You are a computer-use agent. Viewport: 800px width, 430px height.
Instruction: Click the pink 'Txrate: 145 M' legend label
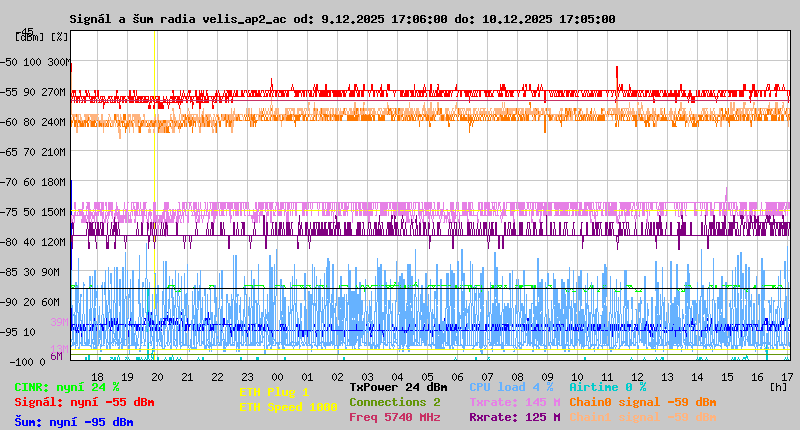point(514,402)
